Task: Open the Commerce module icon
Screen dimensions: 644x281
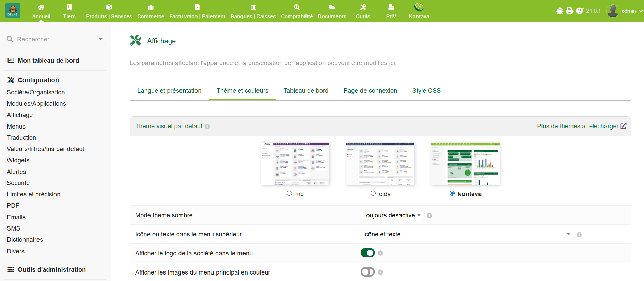Action: pos(151,7)
